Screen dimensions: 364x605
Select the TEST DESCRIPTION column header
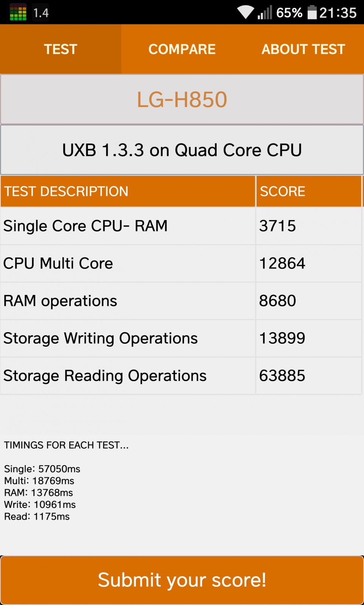pyautogui.click(x=128, y=191)
